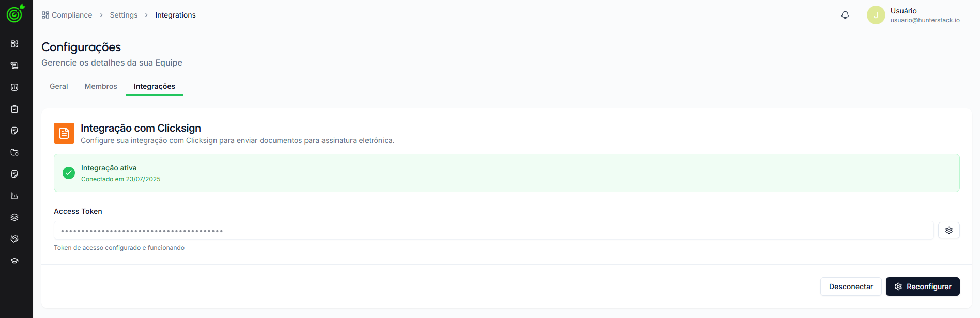Image resolution: width=980 pixels, height=318 pixels.
Task: Open the scroll document icon in sidebar
Action: point(14,66)
